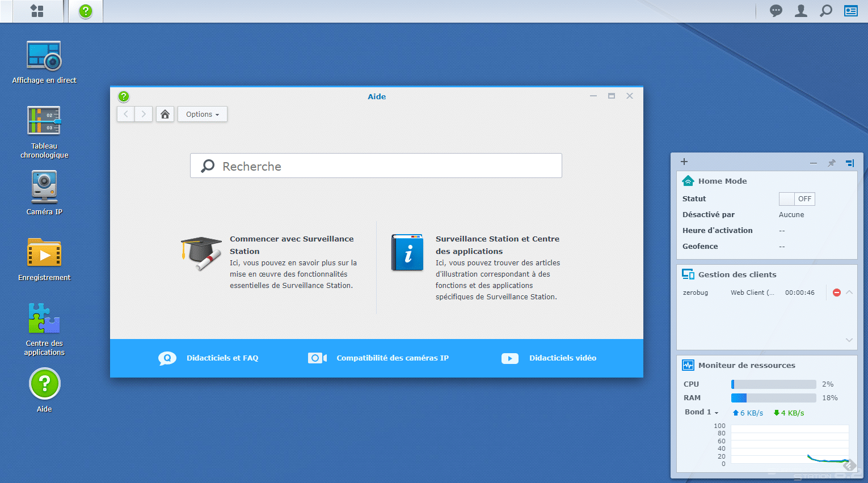This screenshot has width=868, height=483.
Task: Pin the widgets panel
Action: tap(832, 163)
